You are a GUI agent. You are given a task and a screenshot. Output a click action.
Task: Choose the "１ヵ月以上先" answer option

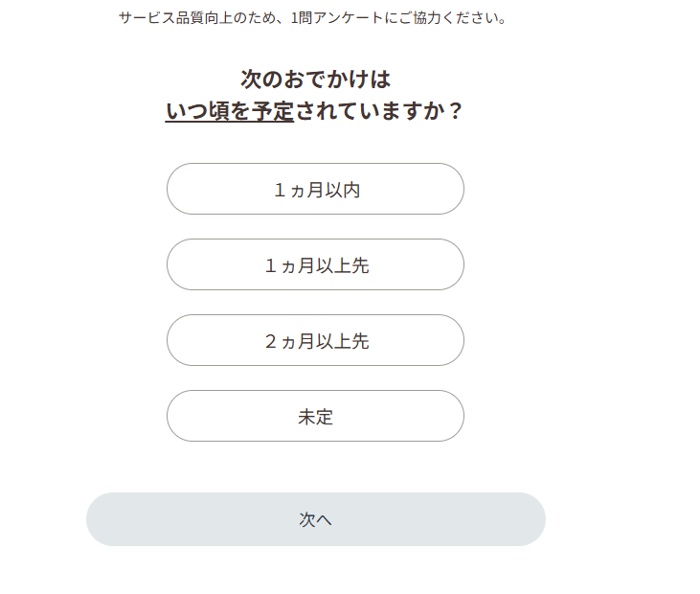[x=315, y=265]
